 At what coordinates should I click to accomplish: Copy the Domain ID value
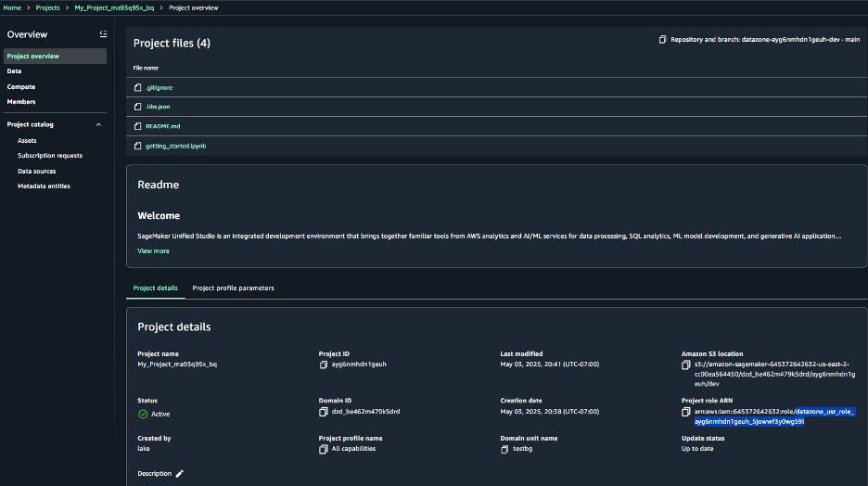coord(324,411)
